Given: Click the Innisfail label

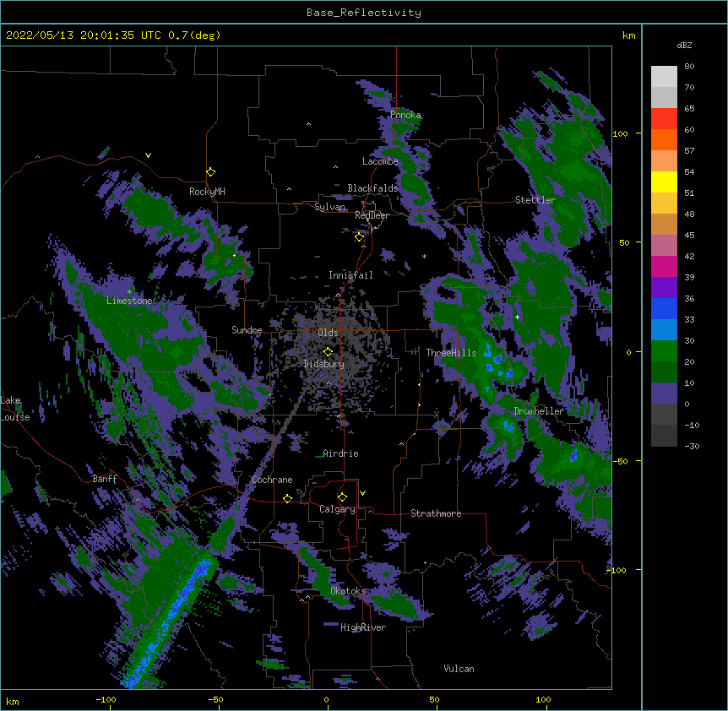Looking at the screenshot, I should [350, 275].
